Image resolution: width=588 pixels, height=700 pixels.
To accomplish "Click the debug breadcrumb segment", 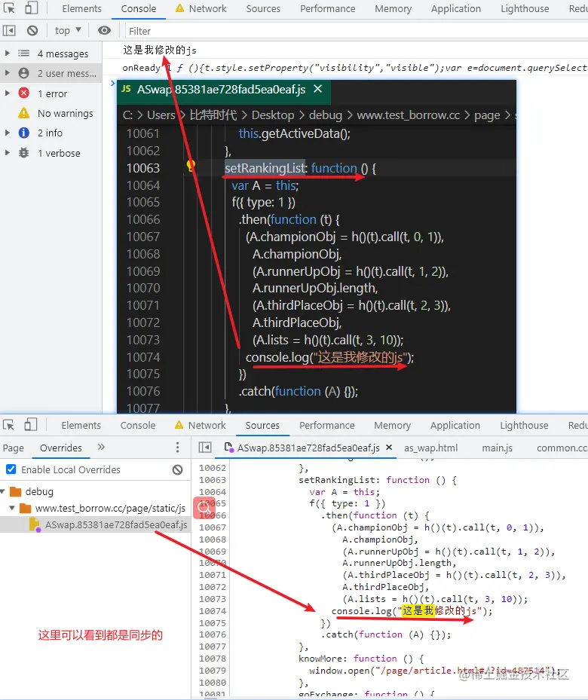I will (x=326, y=115).
